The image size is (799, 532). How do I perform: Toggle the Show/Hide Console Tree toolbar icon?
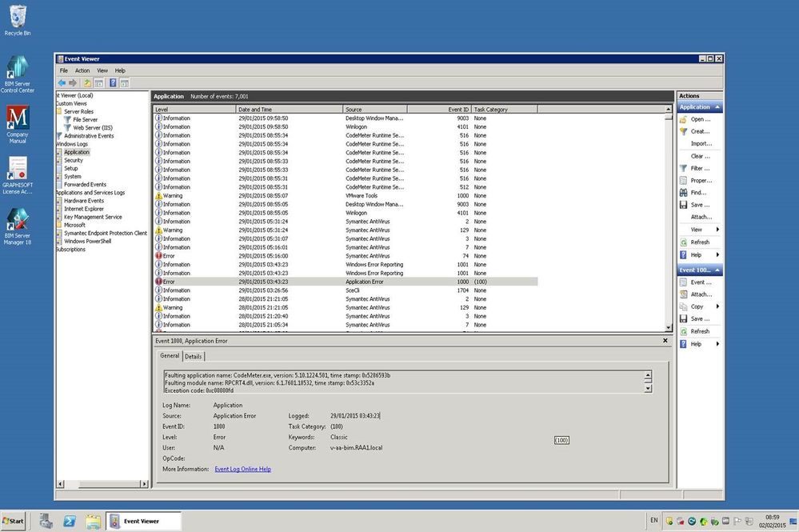pos(99,82)
